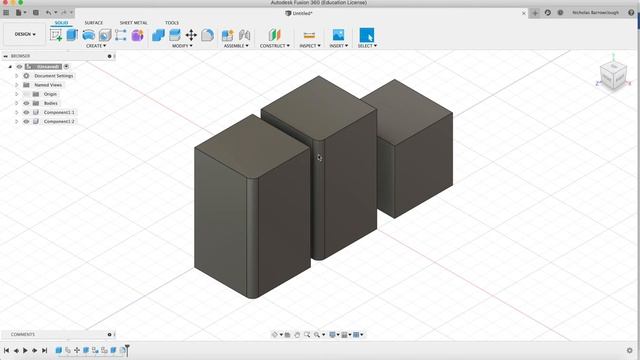Open the Data Panel grid icon

pyautogui.click(x=6, y=13)
